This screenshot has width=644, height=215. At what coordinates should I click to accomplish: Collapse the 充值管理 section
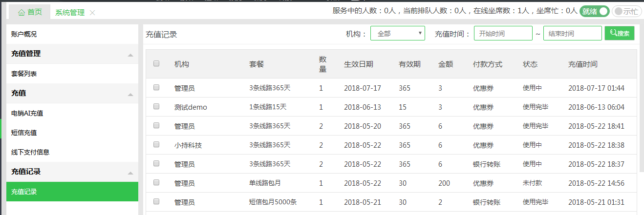coord(130,55)
